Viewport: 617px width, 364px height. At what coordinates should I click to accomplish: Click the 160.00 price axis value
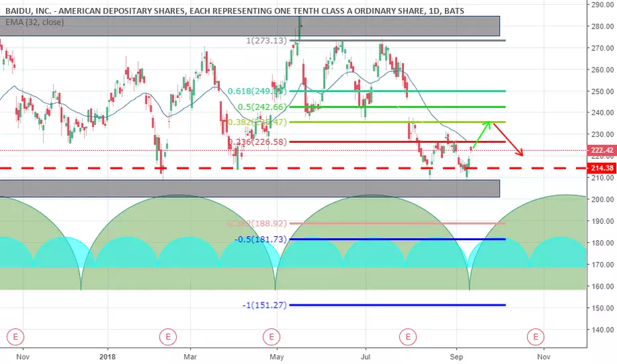click(602, 287)
